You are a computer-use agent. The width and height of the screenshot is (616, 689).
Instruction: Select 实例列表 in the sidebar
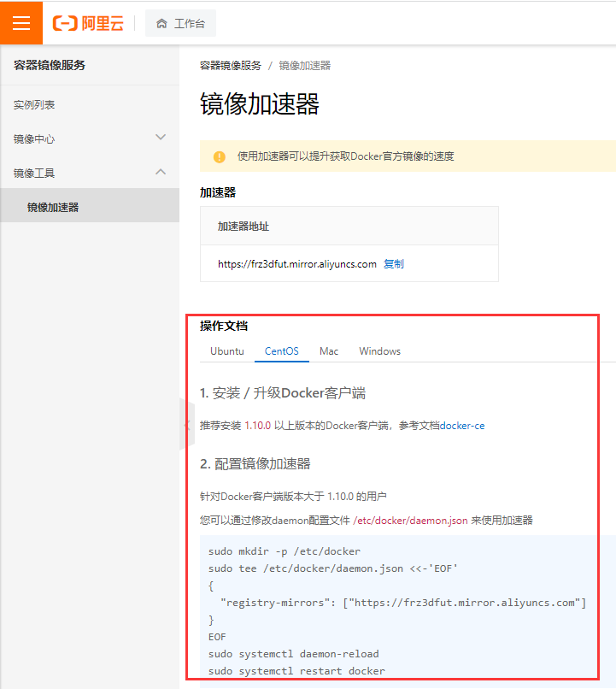pos(34,104)
